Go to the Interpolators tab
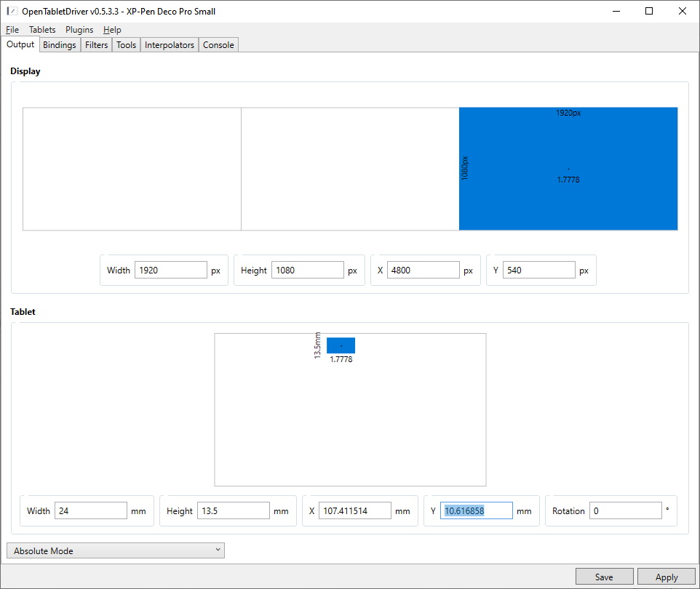This screenshot has height=589, width=700. [x=170, y=45]
